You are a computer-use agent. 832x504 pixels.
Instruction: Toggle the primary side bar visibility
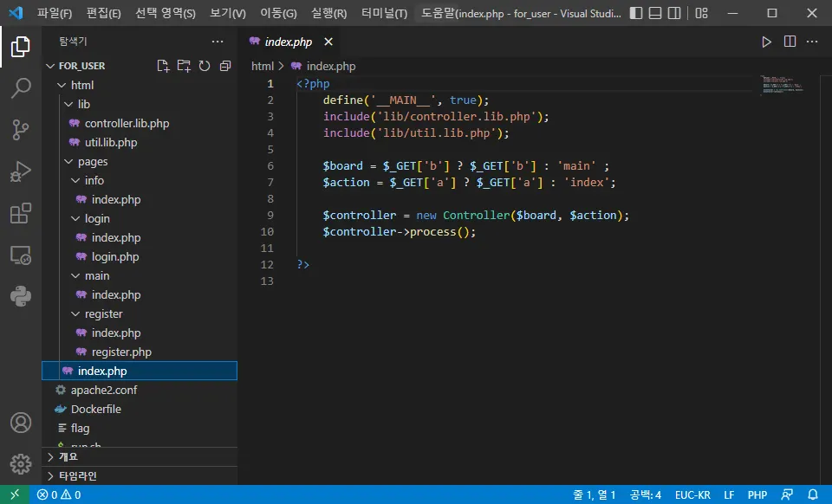tap(636, 13)
